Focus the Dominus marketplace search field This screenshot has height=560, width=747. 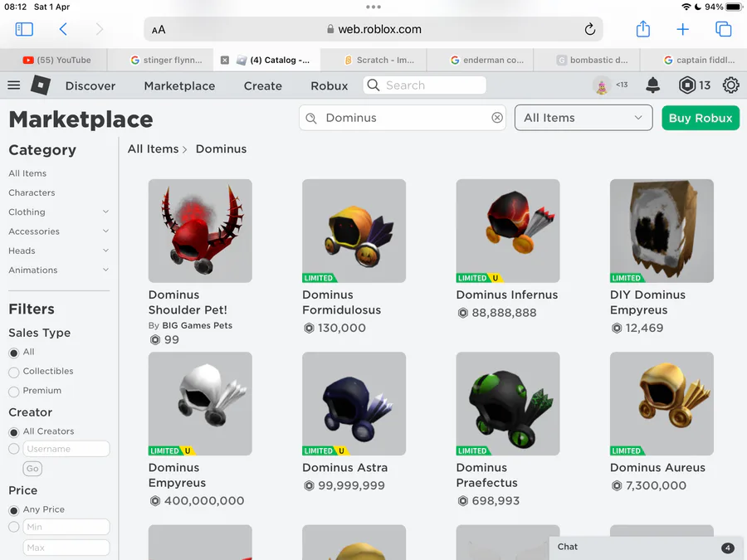click(x=403, y=118)
